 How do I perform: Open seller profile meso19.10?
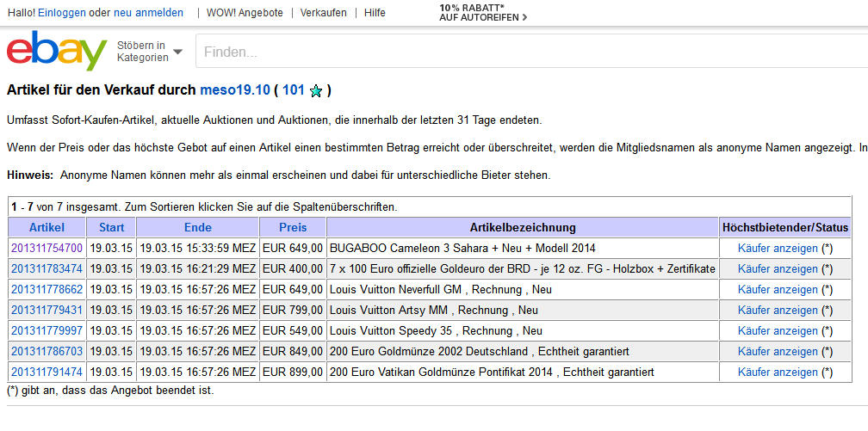click(x=235, y=90)
